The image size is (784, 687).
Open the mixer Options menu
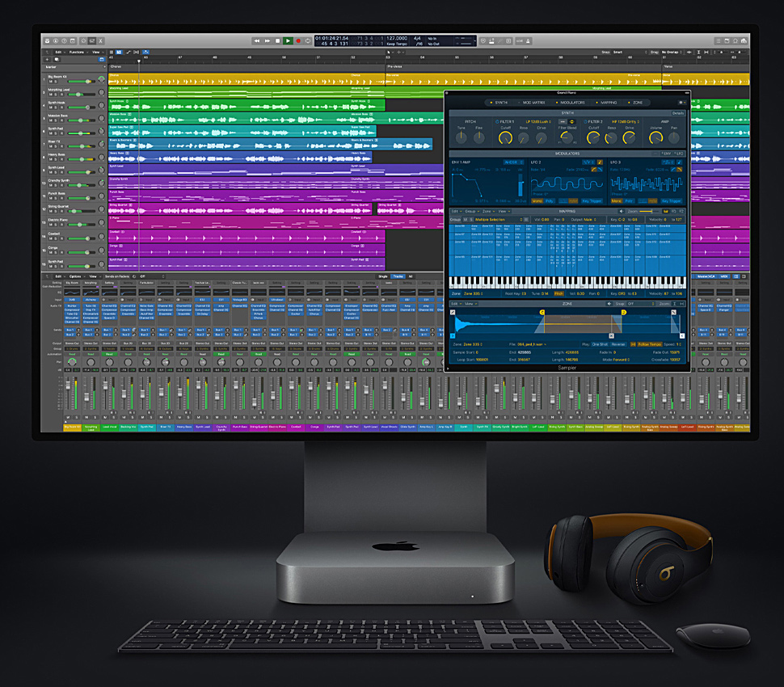pyautogui.click(x=77, y=276)
